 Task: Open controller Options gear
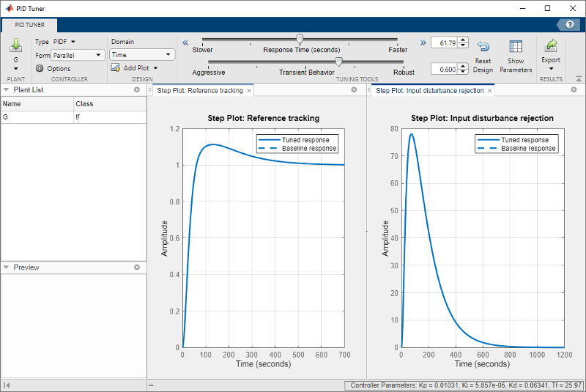40,68
